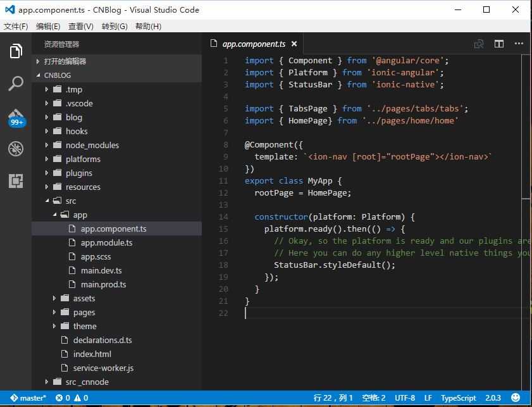The height and width of the screenshot is (407, 532).
Task: Click the open changes icon in the editor title bar
Action: [x=479, y=44]
